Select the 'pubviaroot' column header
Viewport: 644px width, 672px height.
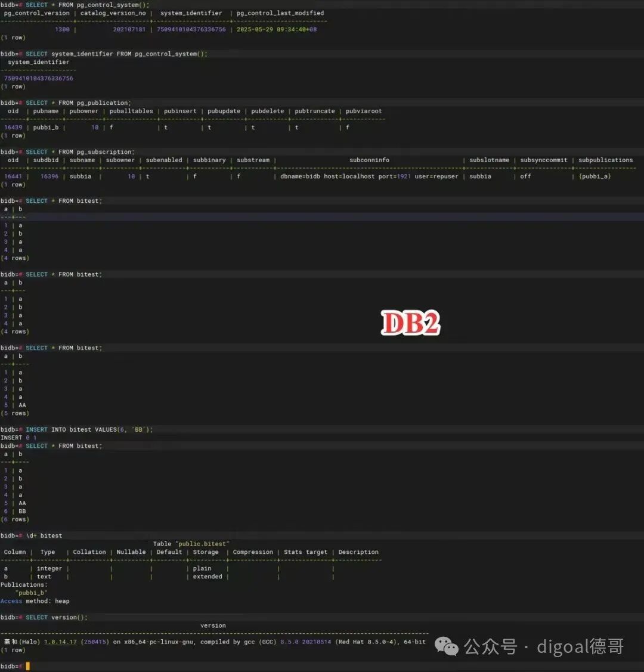363,111
